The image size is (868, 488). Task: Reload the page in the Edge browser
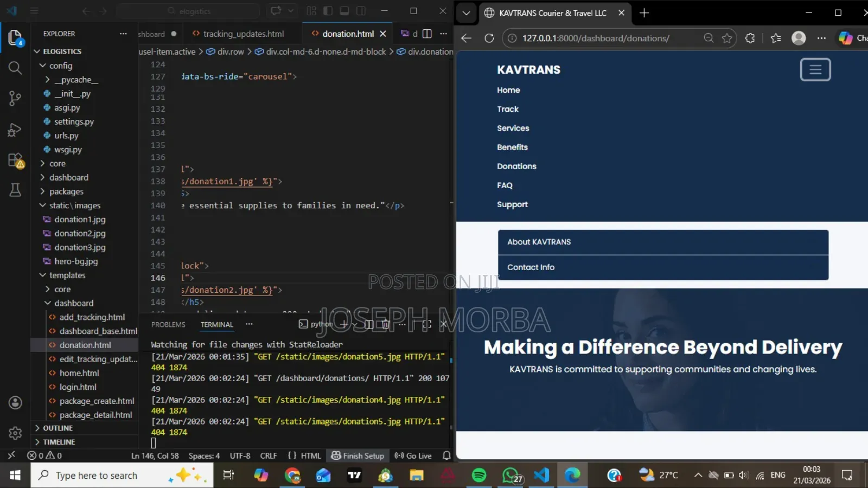(x=489, y=38)
